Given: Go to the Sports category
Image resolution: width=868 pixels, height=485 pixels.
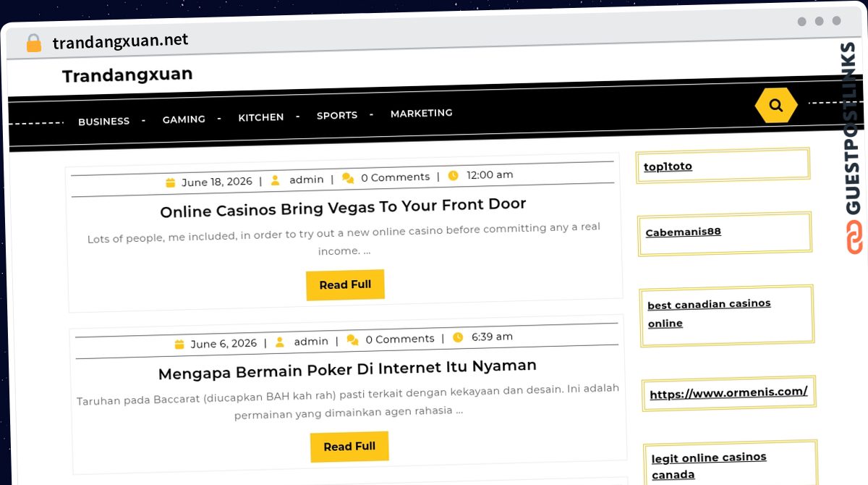Looking at the screenshot, I should tap(337, 115).
